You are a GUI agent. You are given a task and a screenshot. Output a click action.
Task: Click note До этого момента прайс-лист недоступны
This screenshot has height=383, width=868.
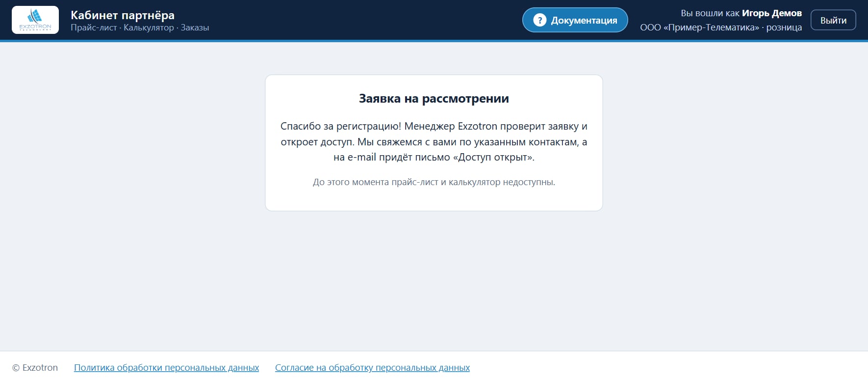pos(434,182)
